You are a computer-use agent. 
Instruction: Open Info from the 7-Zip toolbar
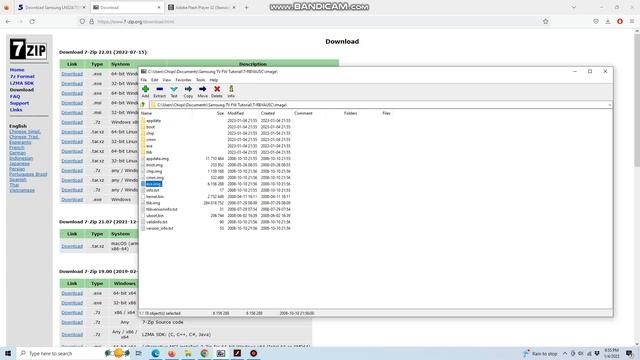point(231,91)
